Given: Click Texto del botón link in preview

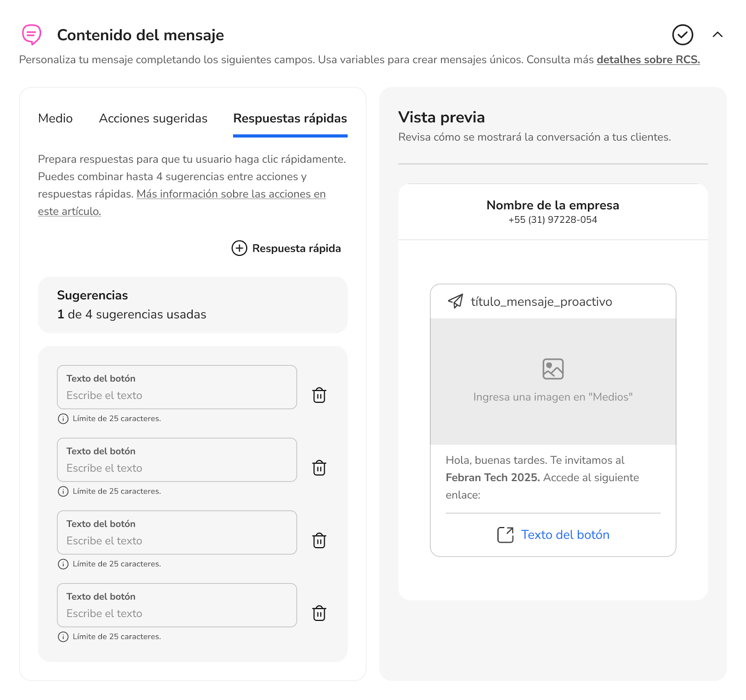Looking at the screenshot, I should coord(565,535).
